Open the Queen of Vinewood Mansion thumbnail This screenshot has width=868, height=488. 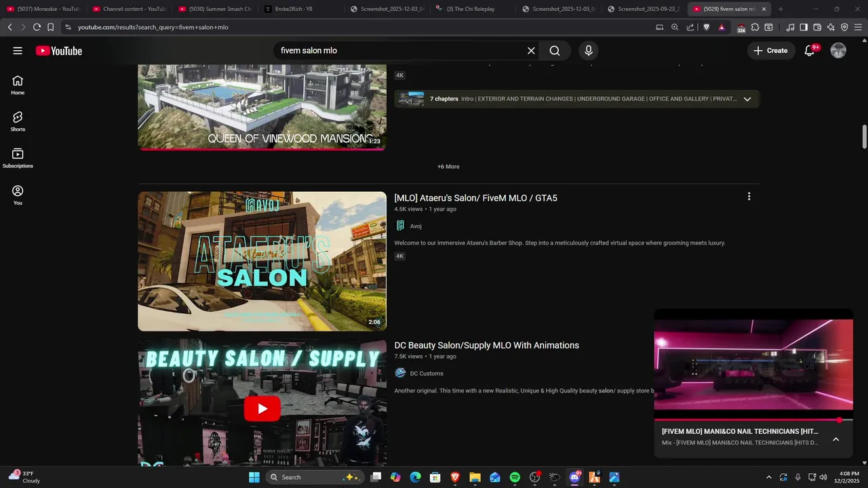pyautogui.click(x=262, y=107)
